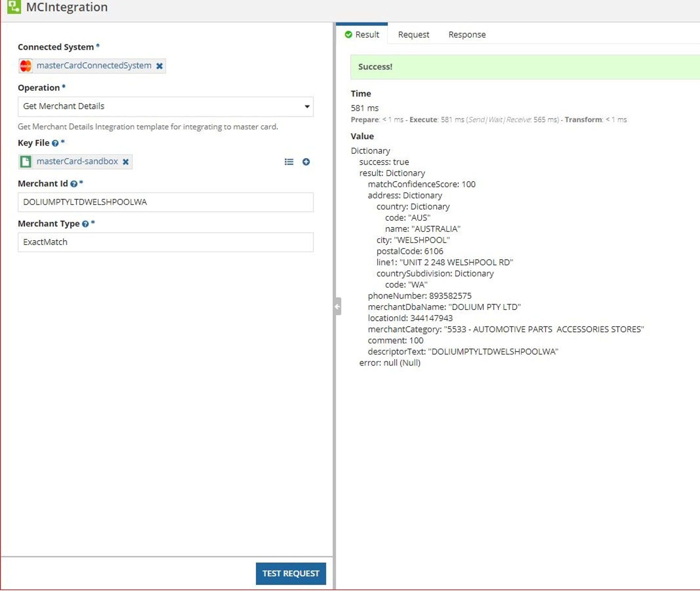The image size is (700, 592).
Task: Click the Prepare/Execute timing breakdown line
Action: [489, 120]
